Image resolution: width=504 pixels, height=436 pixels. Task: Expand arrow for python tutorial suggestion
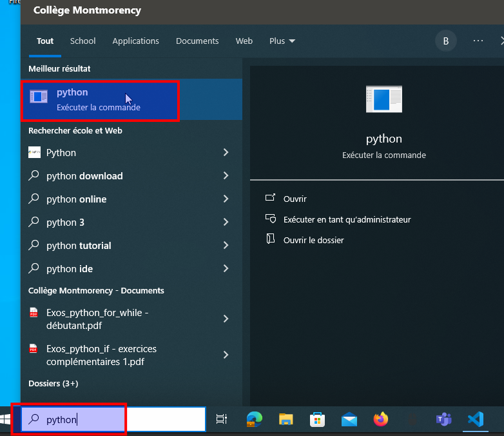[226, 245]
